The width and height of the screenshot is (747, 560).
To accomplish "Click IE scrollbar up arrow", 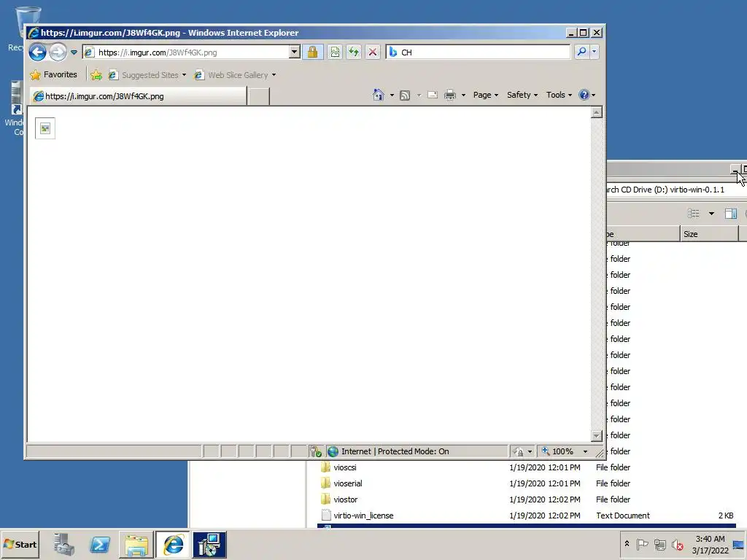I will click(x=596, y=112).
